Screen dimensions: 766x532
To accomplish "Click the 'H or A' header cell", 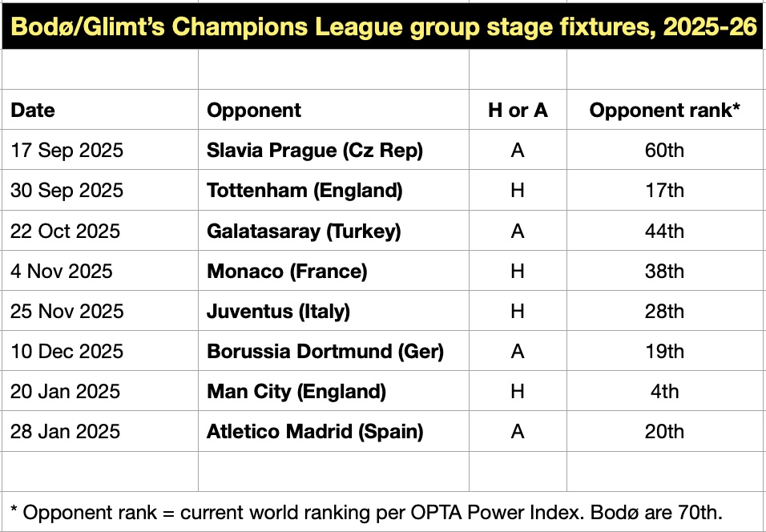I will pos(518,111).
